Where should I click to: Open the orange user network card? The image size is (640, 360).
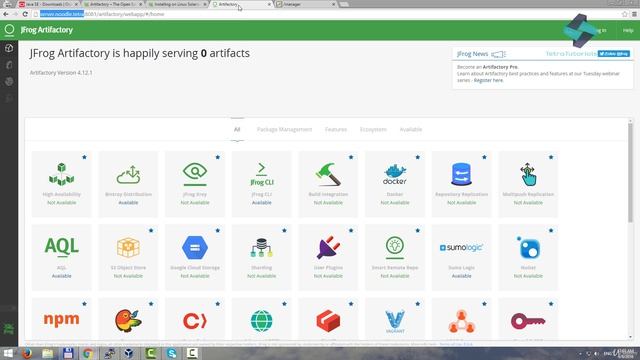point(462,320)
